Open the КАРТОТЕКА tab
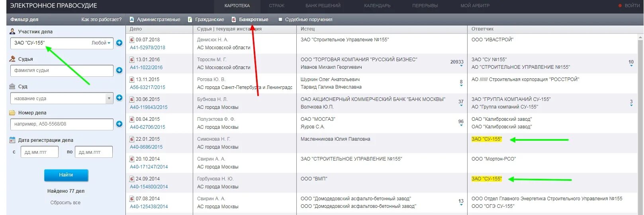This screenshot has width=644, height=215. 237,6
